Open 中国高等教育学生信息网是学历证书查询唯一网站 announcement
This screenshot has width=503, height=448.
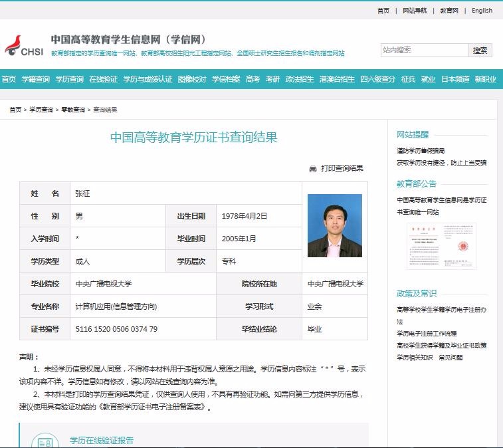pyautogui.click(x=442, y=206)
